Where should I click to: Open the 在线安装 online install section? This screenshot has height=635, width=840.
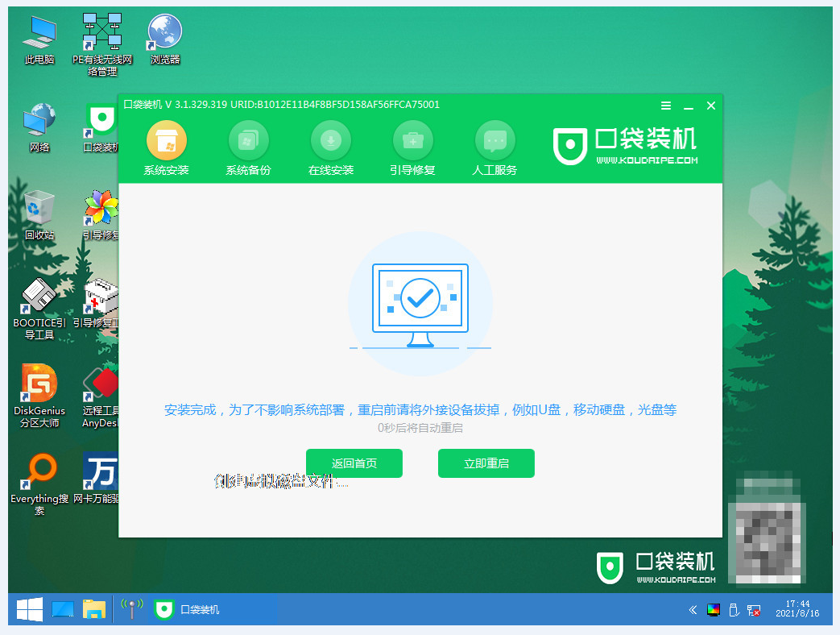(x=330, y=148)
